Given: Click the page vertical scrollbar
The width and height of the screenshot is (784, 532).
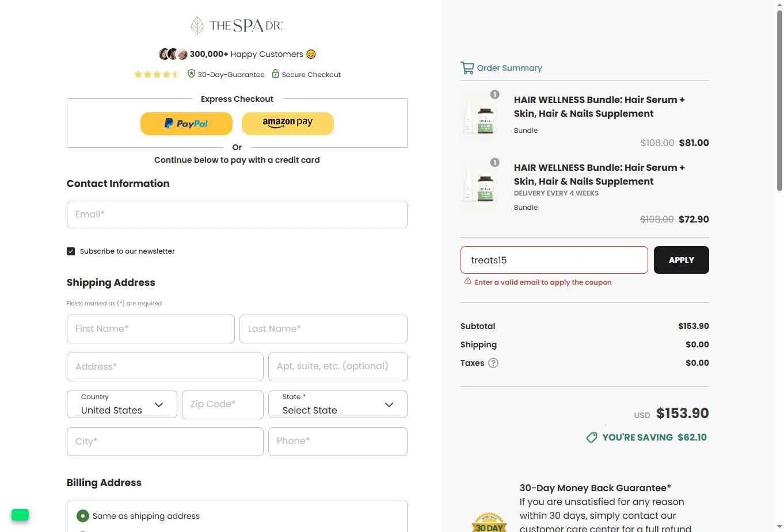Looking at the screenshot, I should 779,101.
